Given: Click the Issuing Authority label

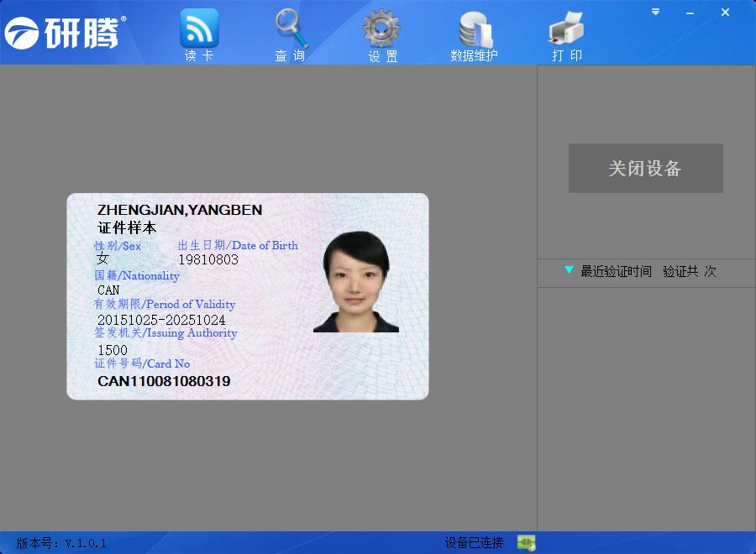Looking at the screenshot, I should coord(165,333).
